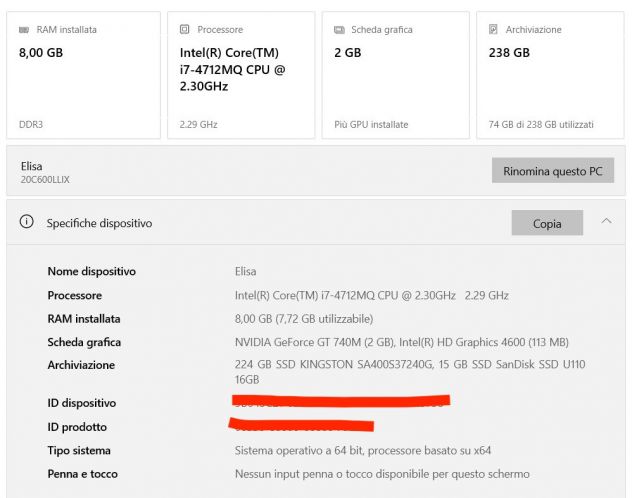Screen dimensions: 632x498
Task: Click the model code 20C600LLIX
Action: (x=45, y=180)
